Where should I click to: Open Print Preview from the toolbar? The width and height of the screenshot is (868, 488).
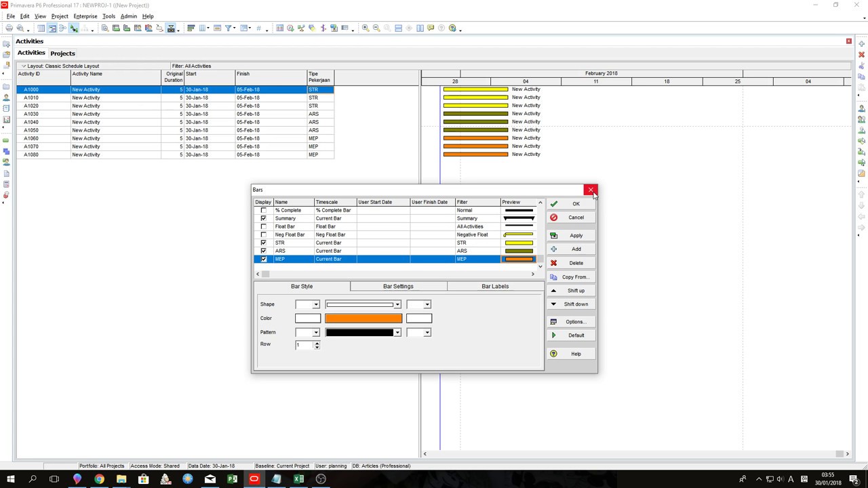point(20,28)
